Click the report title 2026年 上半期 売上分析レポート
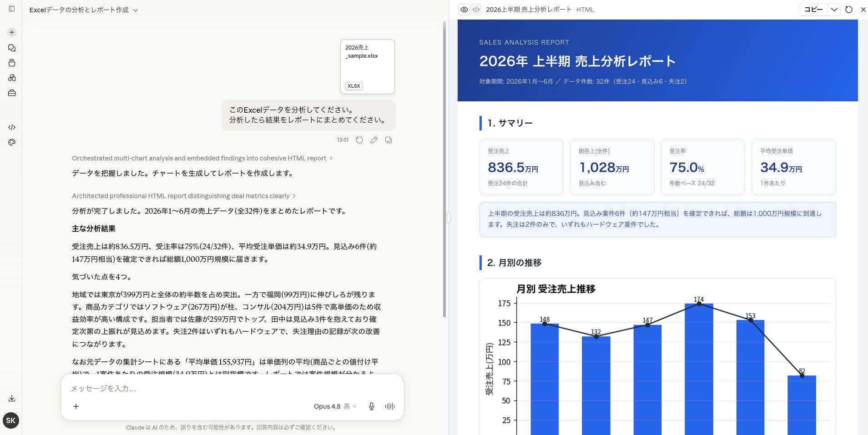This screenshot has width=868, height=435. click(577, 61)
